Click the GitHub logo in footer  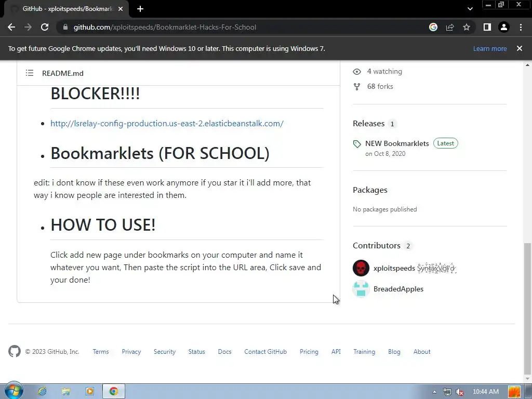click(x=15, y=352)
